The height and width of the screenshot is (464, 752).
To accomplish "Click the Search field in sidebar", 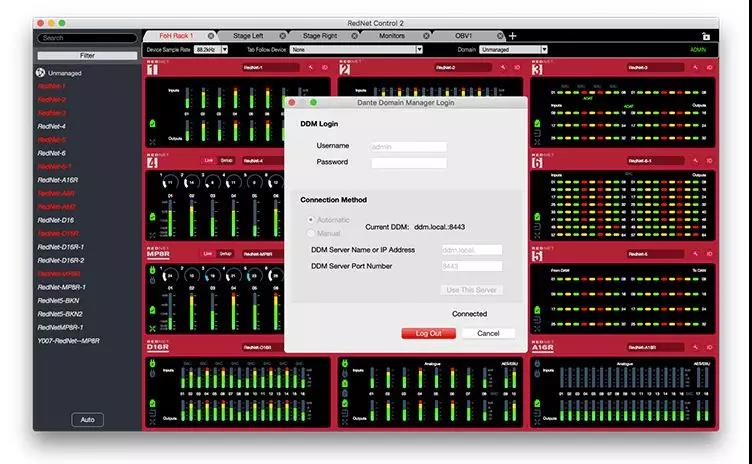I will tap(87, 38).
